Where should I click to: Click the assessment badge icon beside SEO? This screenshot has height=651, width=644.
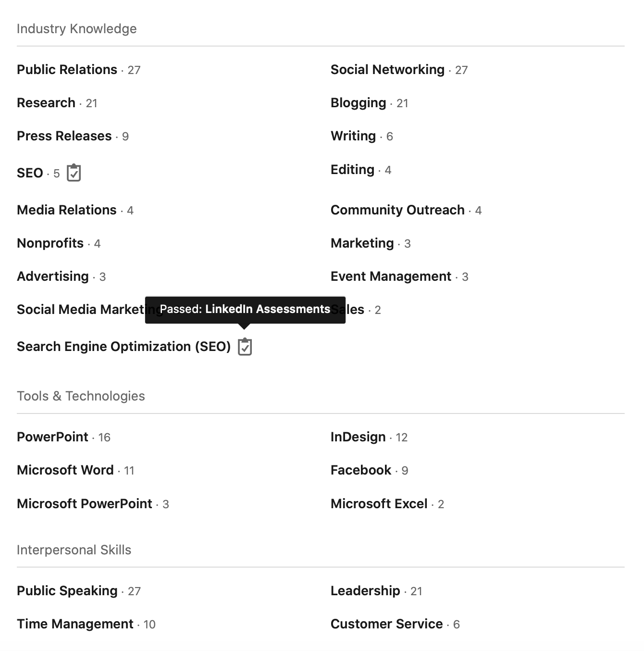(74, 173)
